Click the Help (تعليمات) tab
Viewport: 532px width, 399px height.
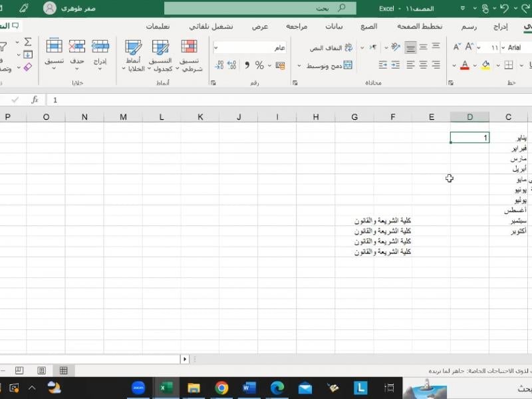coord(158,27)
